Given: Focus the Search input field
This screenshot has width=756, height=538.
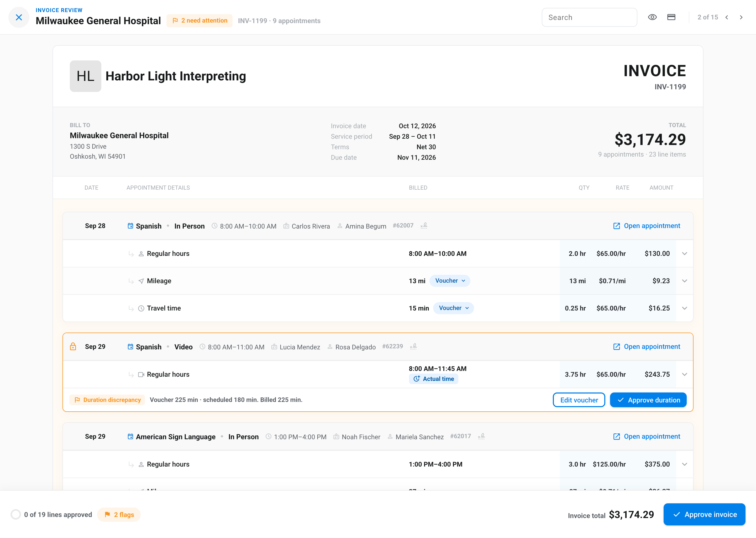Looking at the screenshot, I should tap(589, 17).
